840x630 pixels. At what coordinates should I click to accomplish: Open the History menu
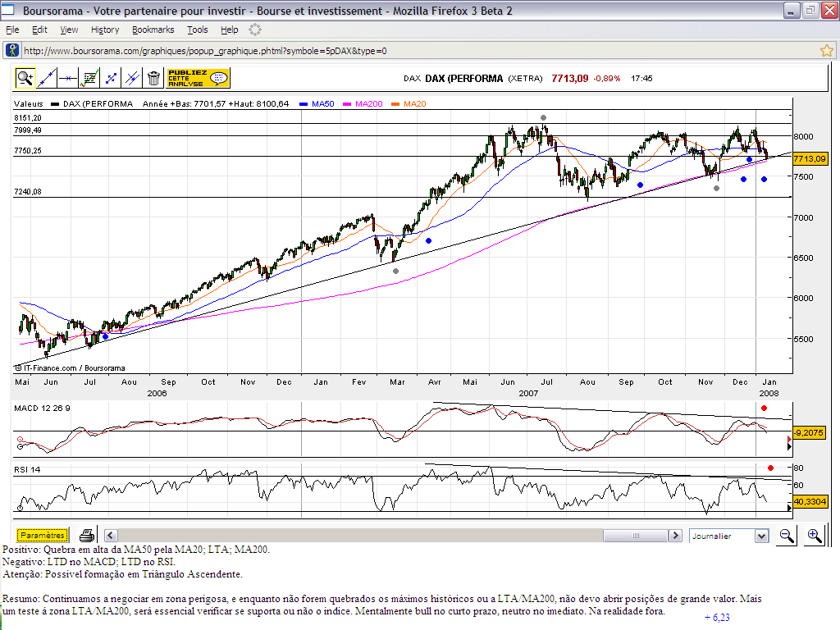105,30
